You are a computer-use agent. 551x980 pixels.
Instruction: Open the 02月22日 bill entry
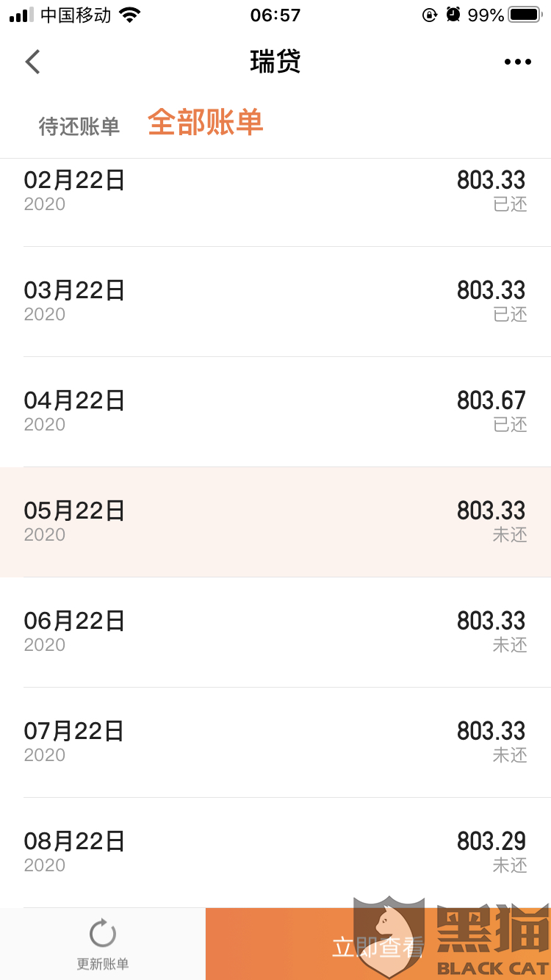(275, 191)
